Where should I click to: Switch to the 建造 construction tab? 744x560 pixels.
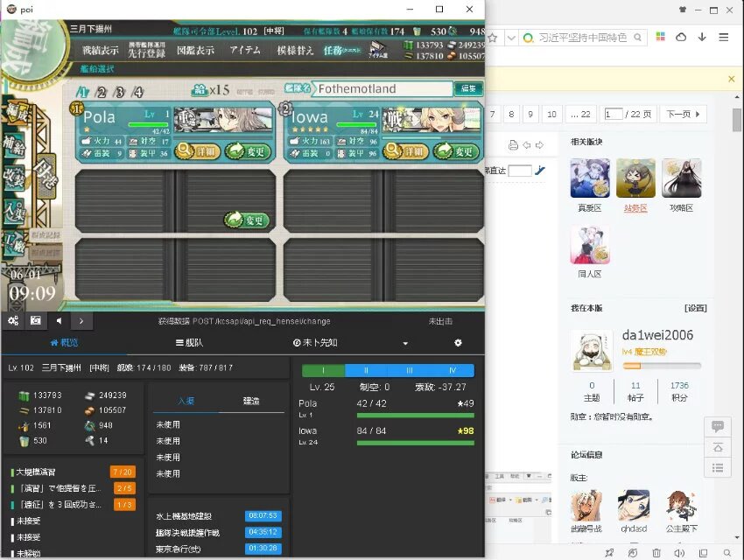tap(250, 401)
